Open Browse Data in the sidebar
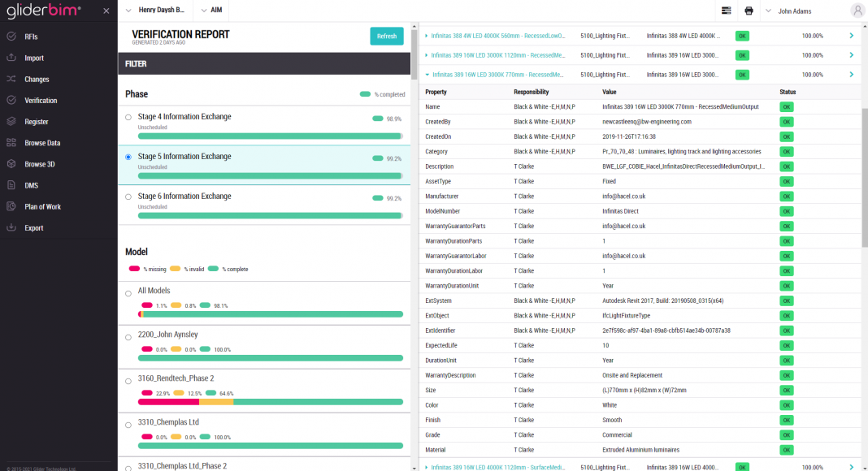868x471 pixels. 42,143
